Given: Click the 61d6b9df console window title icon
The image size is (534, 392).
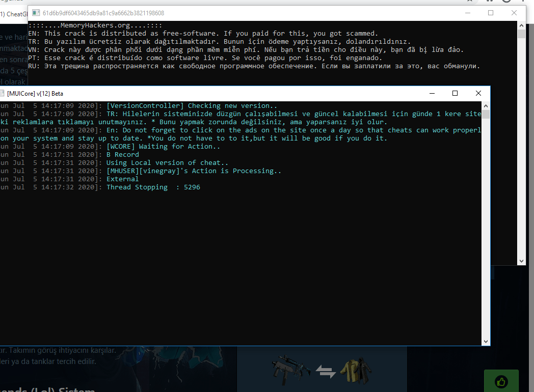Looking at the screenshot, I should 36,13.
